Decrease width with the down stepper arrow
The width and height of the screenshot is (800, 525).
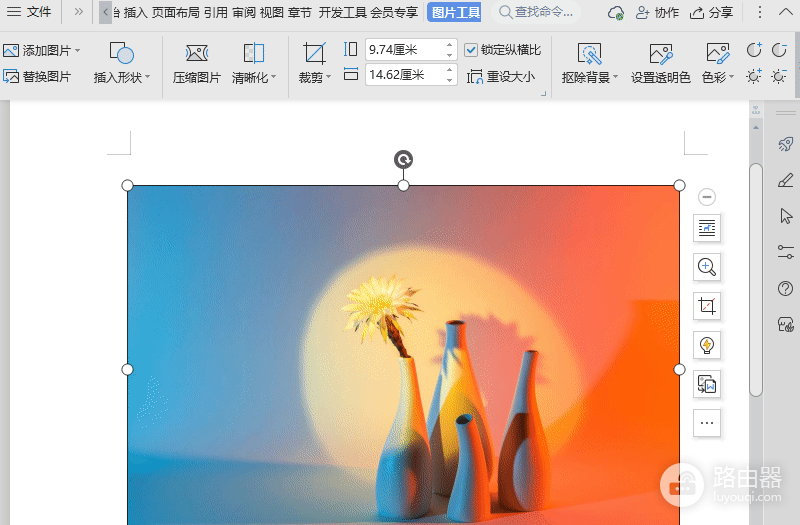pos(449,80)
